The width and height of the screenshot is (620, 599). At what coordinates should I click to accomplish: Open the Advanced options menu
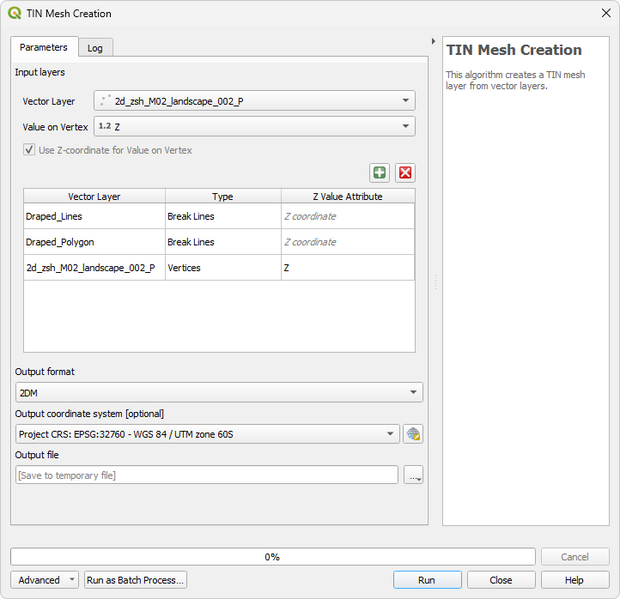45,580
